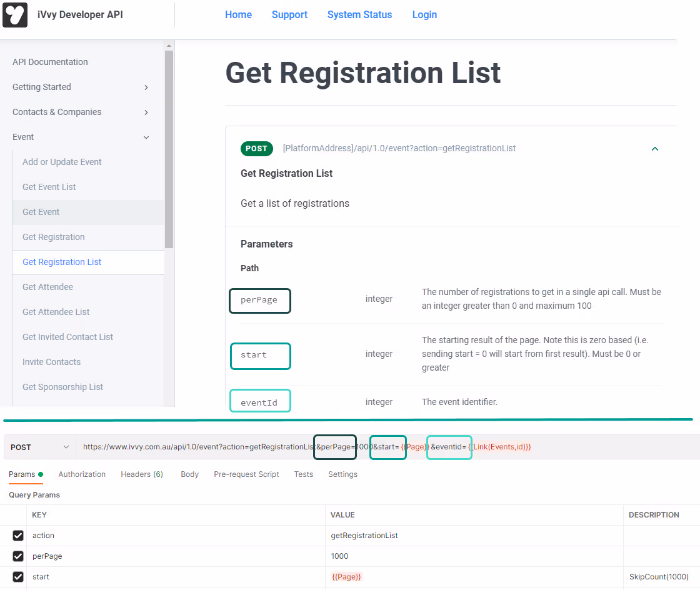
Task: Uncheck the action query param checkbox
Action: tap(18, 536)
